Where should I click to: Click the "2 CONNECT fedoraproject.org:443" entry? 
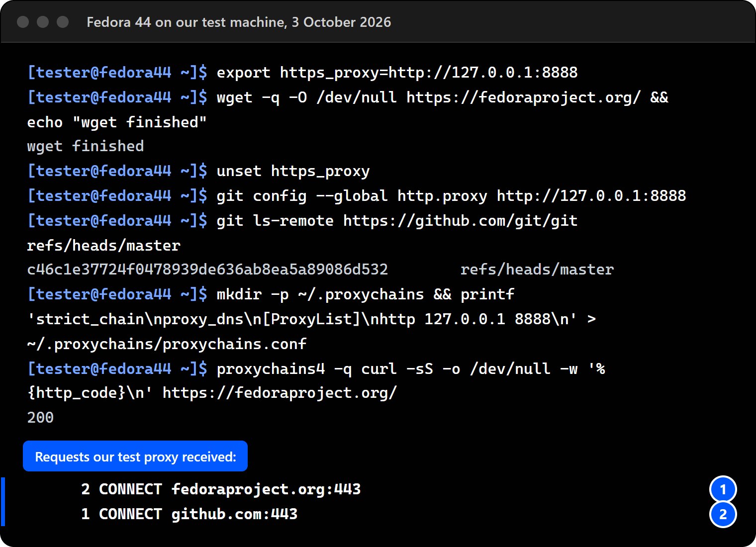[x=221, y=489]
